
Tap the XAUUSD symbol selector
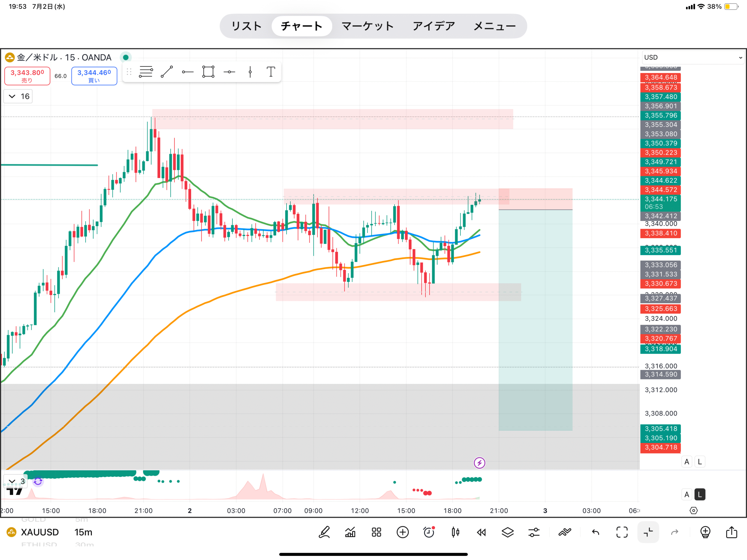(39, 532)
